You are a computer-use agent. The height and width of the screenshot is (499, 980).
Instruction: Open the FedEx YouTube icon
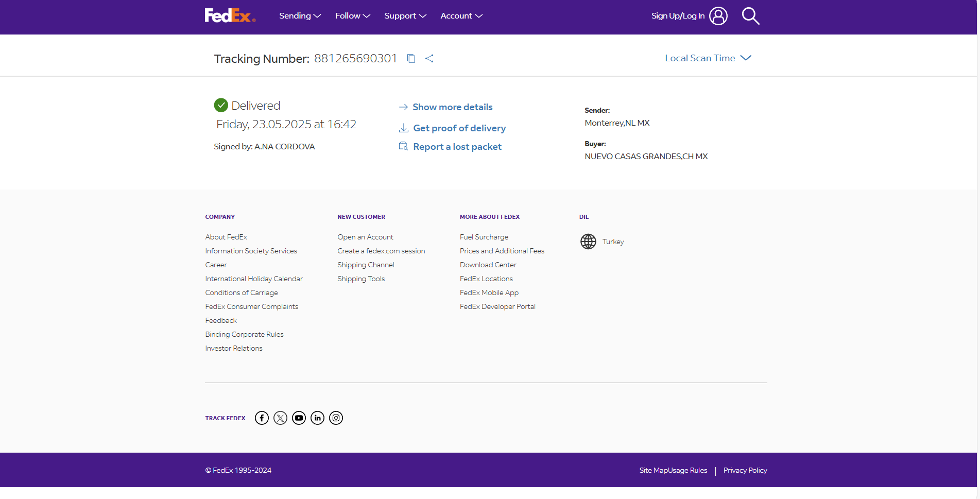[299, 418]
